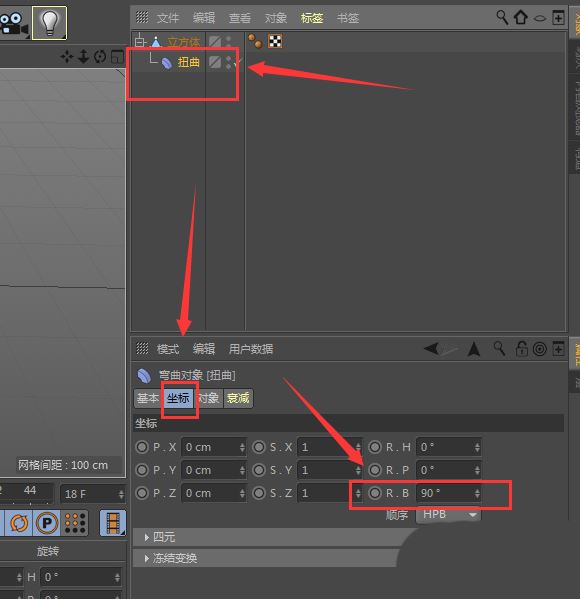
Task: Click the camera icon at top left
Action: pyautogui.click(x=13, y=24)
